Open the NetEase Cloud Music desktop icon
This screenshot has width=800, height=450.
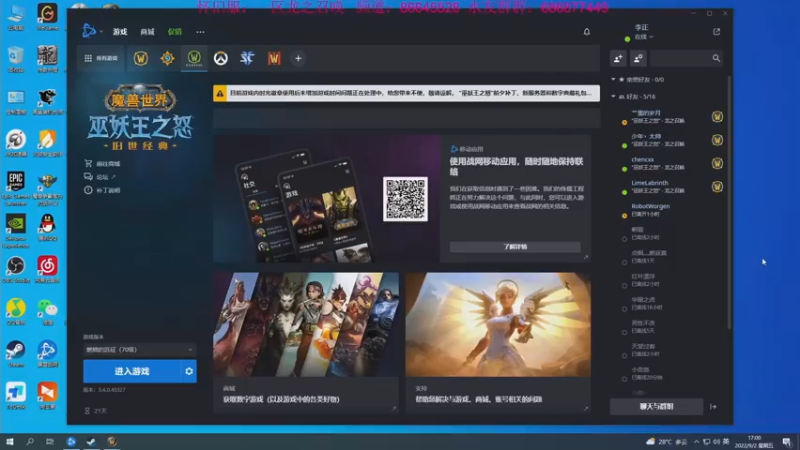(x=47, y=270)
